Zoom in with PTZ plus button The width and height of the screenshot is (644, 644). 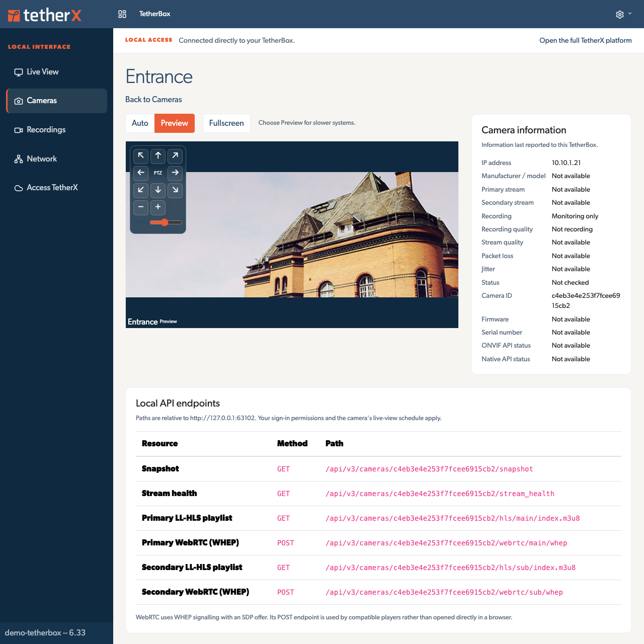[x=158, y=207]
